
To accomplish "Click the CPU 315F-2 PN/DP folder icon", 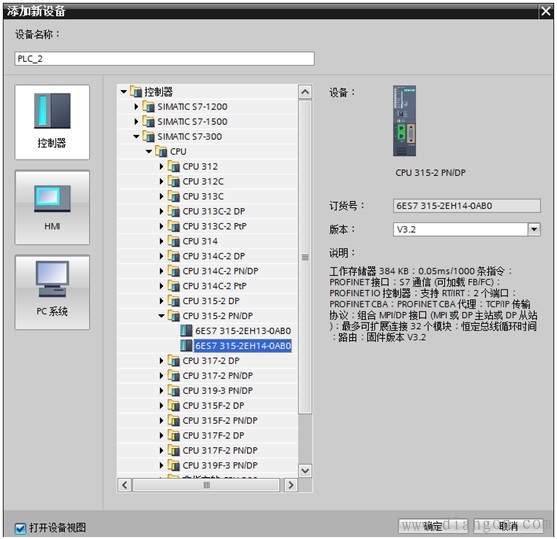I will pyautogui.click(x=173, y=420).
